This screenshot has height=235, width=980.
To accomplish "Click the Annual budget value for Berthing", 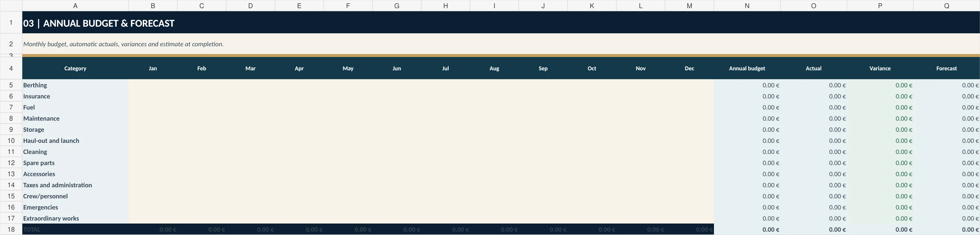I will click(x=747, y=85).
